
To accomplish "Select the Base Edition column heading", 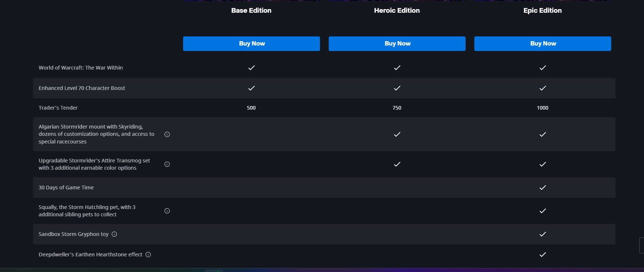I will [251, 11].
